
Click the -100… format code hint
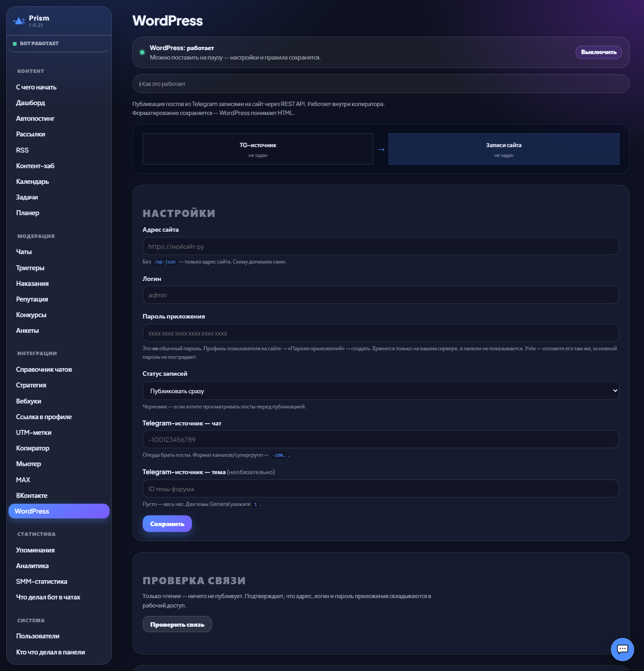279,455
